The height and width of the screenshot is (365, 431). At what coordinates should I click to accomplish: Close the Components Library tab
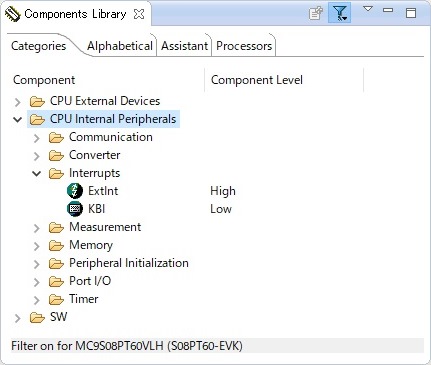139,14
